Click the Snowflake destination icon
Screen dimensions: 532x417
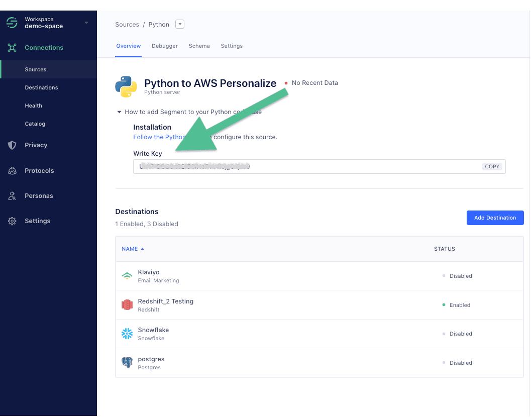coord(127,333)
